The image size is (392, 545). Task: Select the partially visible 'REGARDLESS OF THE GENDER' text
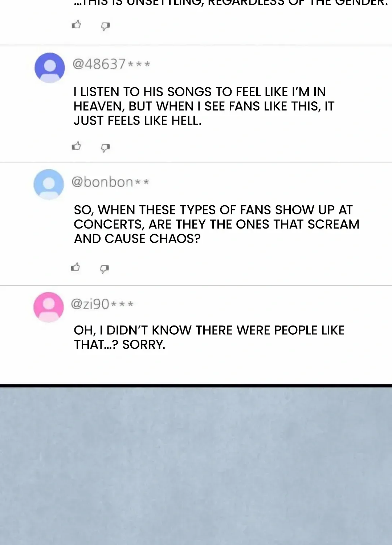point(298,3)
